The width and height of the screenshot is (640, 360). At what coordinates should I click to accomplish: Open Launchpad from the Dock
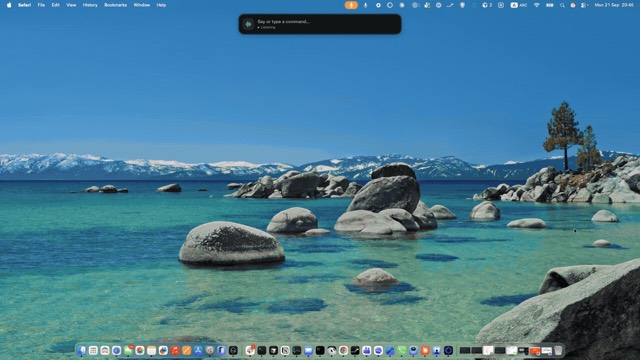(93, 350)
